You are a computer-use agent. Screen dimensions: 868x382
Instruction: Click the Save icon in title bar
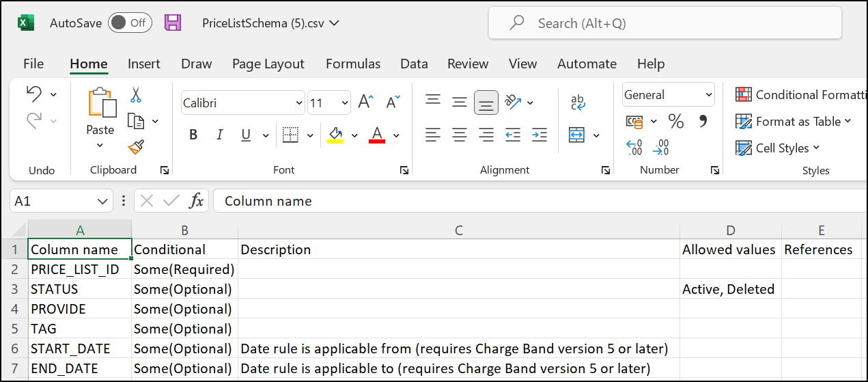click(173, 23)
